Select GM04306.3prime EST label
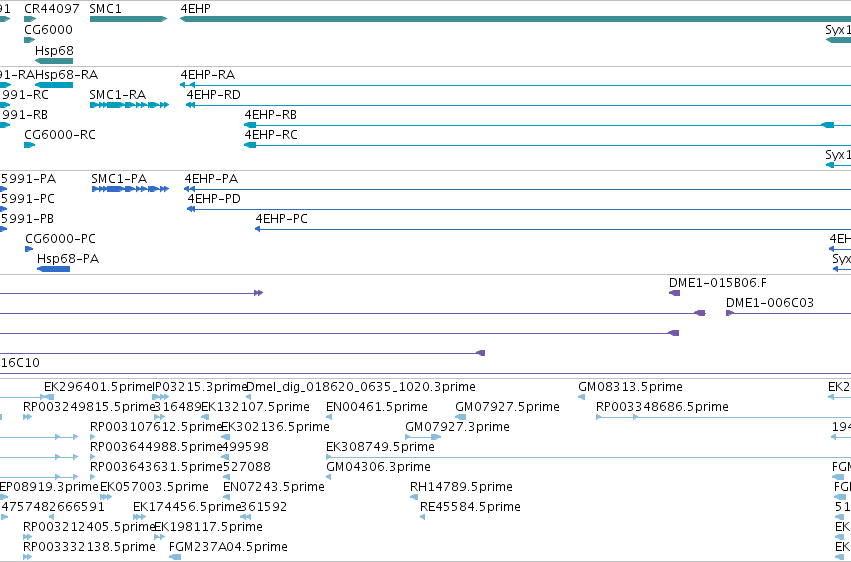Image resolution: width=851 pixels, height=562 pixels. click(378, 467)
